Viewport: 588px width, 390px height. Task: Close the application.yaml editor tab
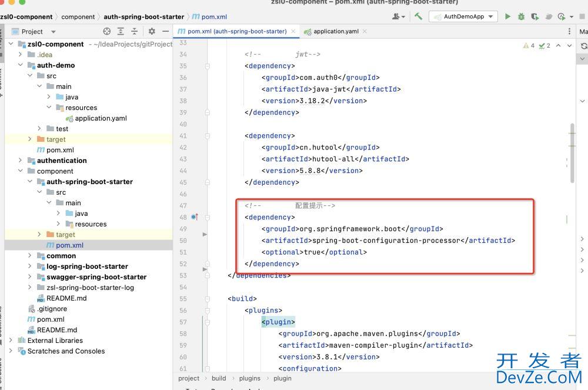coord(365,32)
